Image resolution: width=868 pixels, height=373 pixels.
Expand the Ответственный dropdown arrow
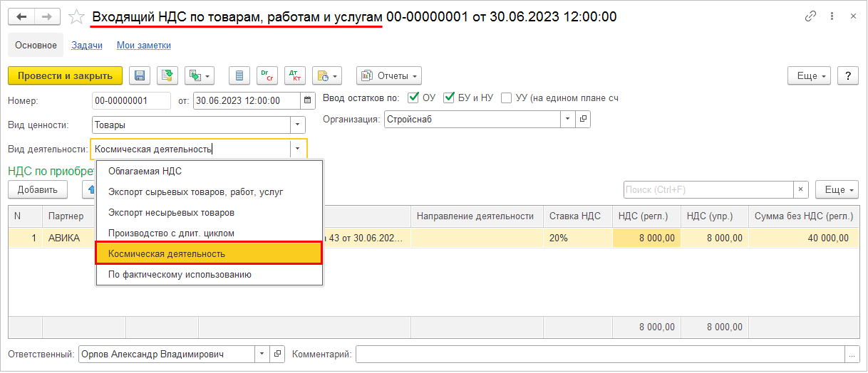(x=262, y=354)
